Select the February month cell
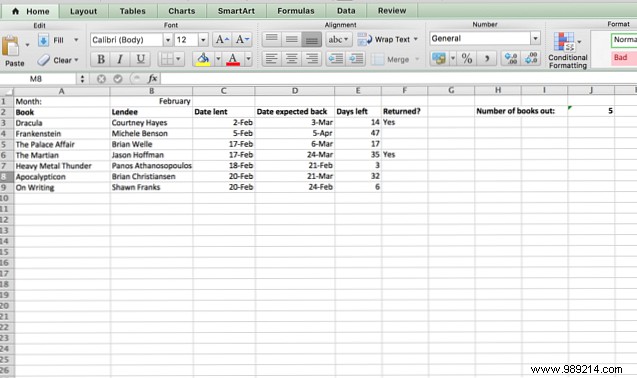The image size is (637, 378). pyautogui.click(x=151, y=101)
